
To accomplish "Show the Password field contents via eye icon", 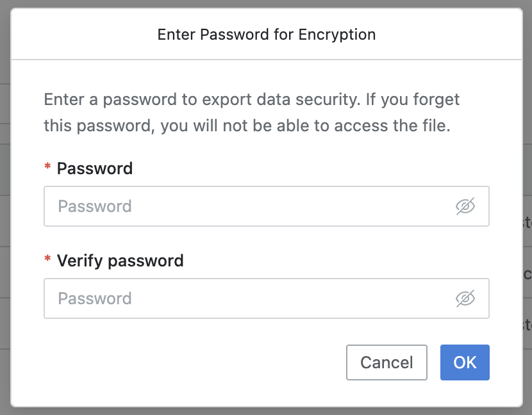I will pyautogui.click(x=465, y=206).
